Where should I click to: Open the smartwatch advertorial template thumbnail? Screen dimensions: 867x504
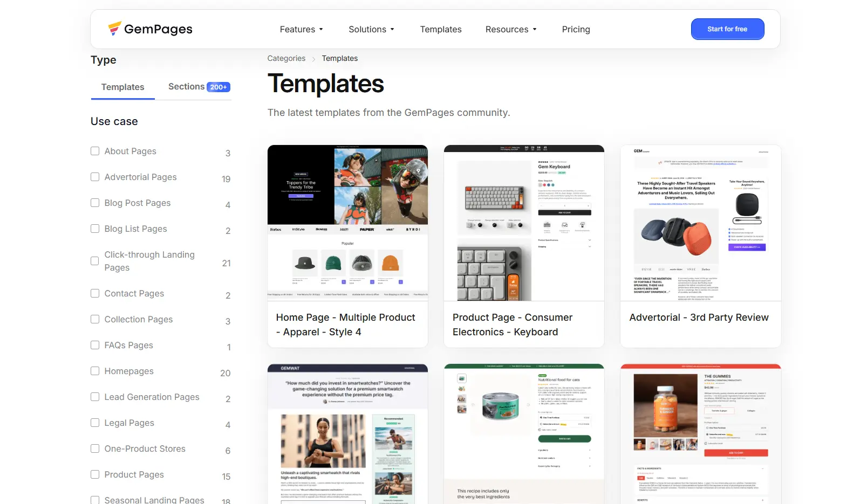(x=347, y=434)
